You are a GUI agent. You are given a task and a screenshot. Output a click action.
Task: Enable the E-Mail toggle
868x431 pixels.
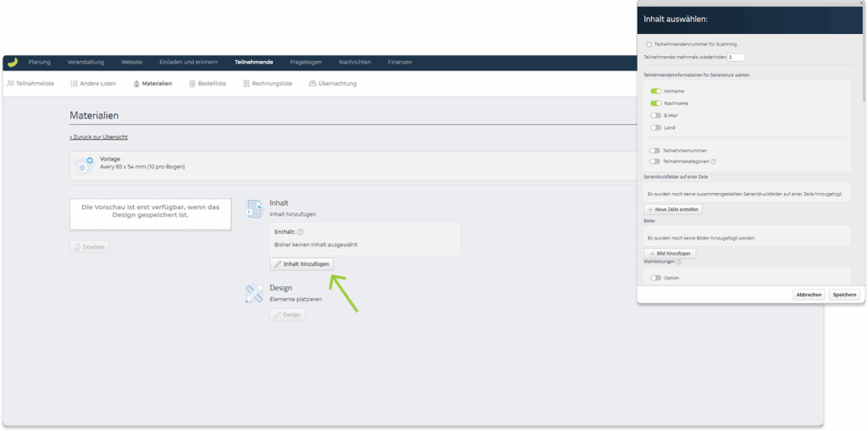655,115
